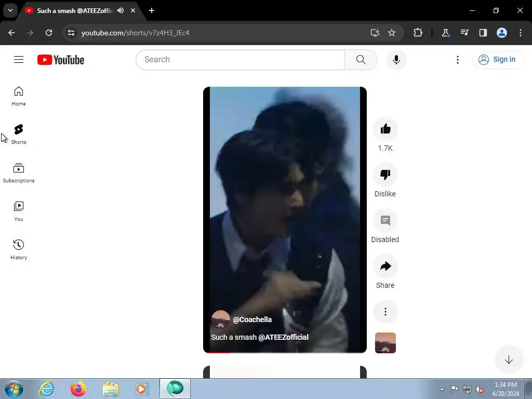This screenshot has height=399, width=532.
Task: Open the YouTube hamburger guide menu
Action: click(x=19, y=60)
